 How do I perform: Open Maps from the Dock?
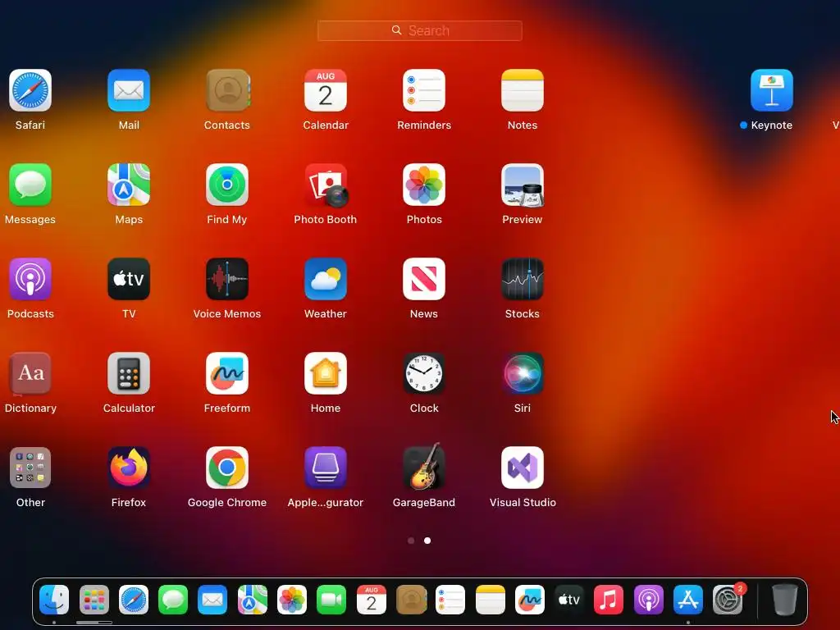pos(253,600)
